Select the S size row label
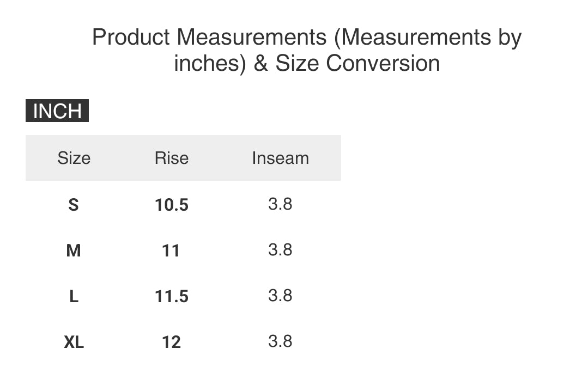The height and width of the screenshot is (367, 588). [x=74, y=205]
